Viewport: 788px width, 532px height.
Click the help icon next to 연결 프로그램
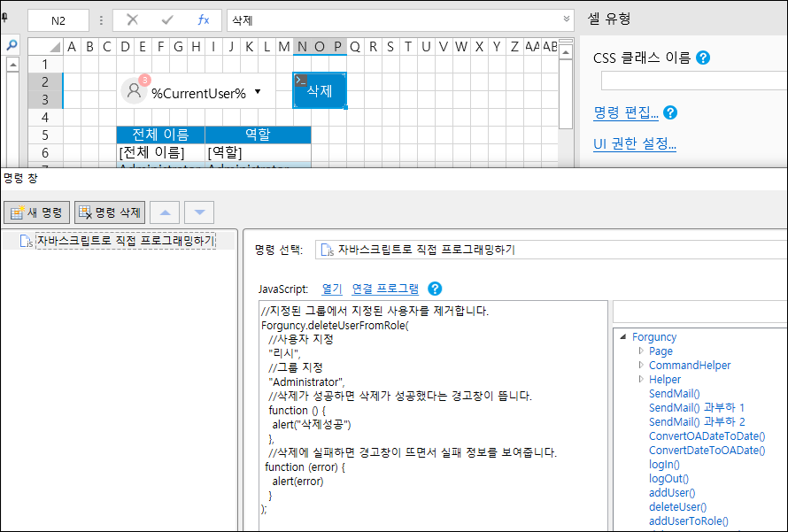(x=434, y=289)
